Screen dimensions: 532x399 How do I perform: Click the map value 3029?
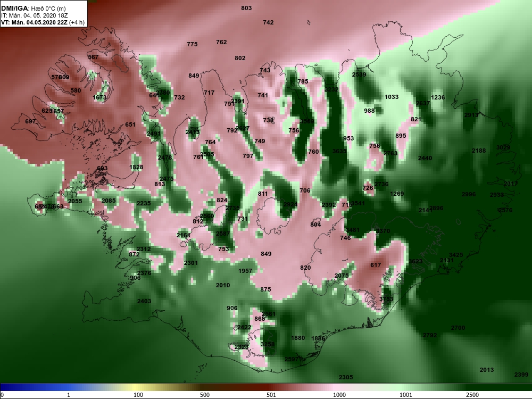pyautogui.click(x=503, y=147)
